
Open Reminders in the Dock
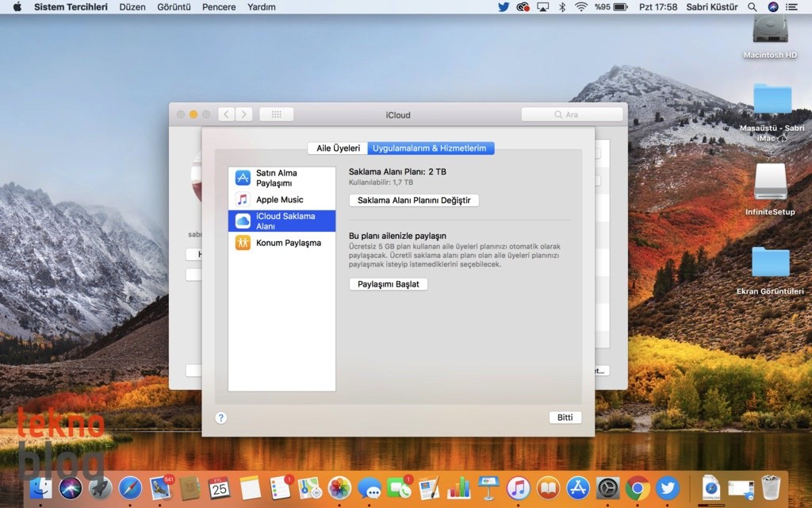[280, 488]
